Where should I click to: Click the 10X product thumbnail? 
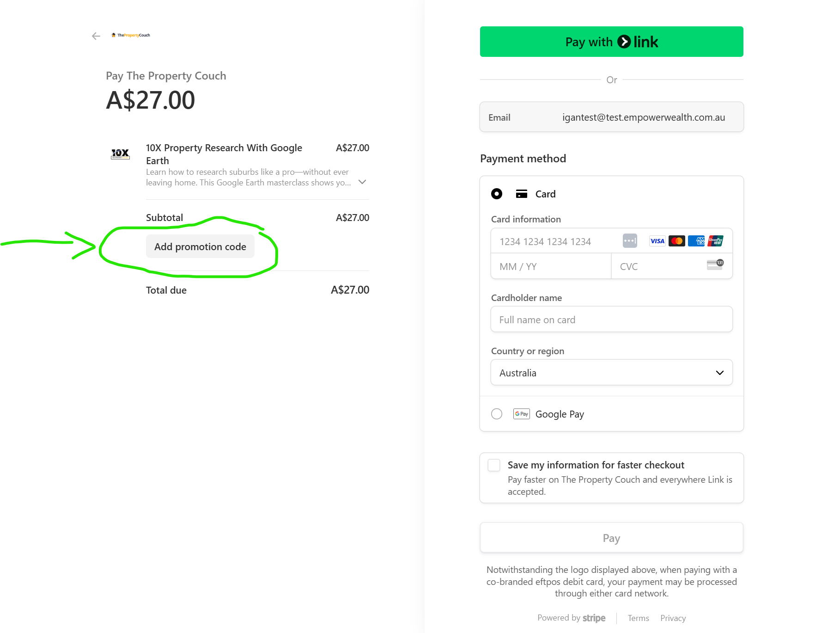[x=121, y=154]
